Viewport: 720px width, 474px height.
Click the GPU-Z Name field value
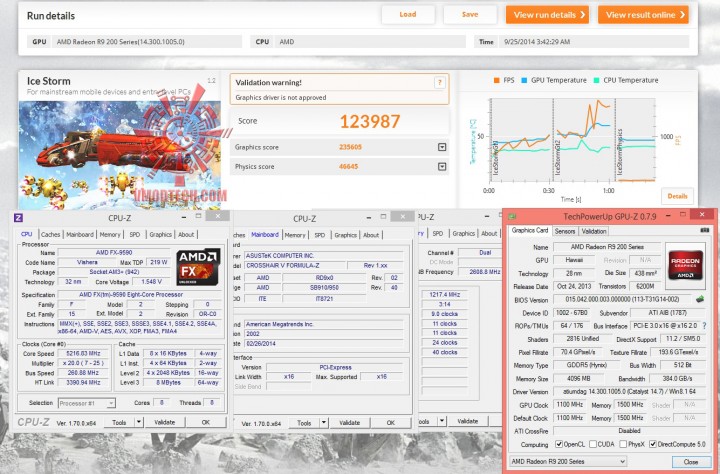607,247
